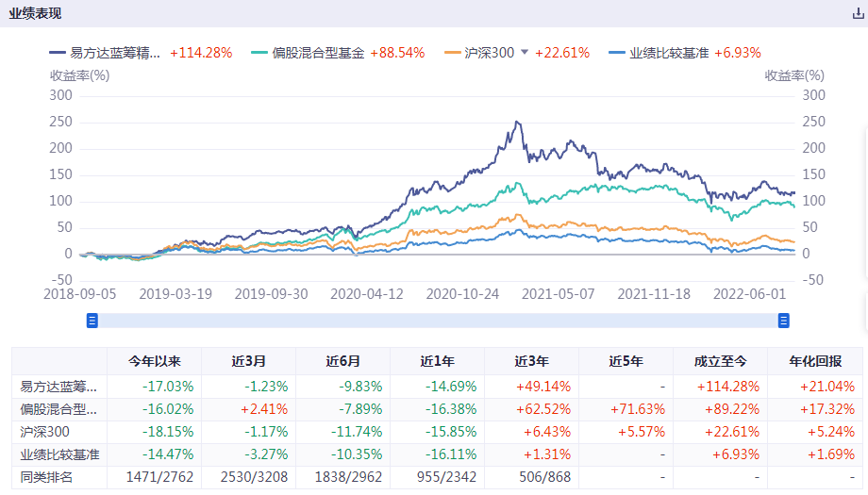Viewport: 868px width, 495px height.
Task: Click the 年化回报 column header
Action: click(x=815, y=361)
